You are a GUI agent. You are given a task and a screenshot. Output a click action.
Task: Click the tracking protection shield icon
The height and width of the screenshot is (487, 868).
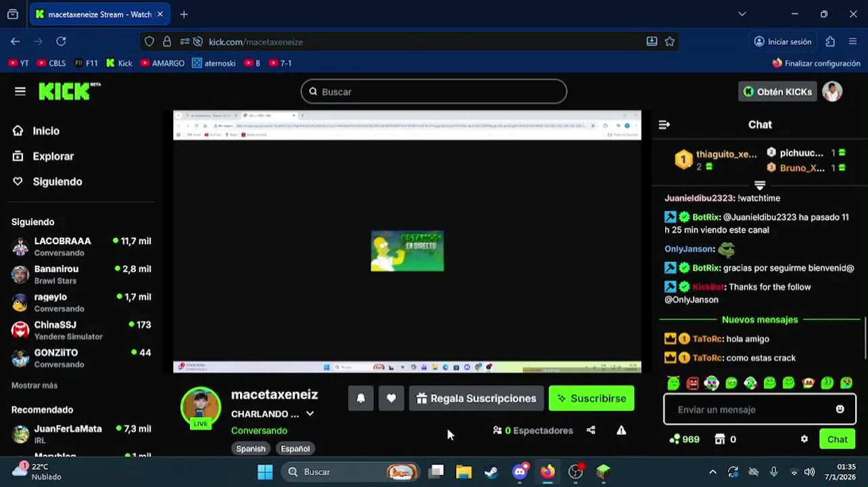(149, 41)
